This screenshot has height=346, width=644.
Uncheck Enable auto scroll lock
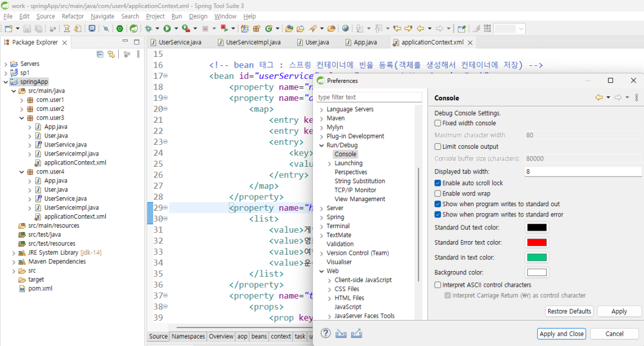coord(438,183)
